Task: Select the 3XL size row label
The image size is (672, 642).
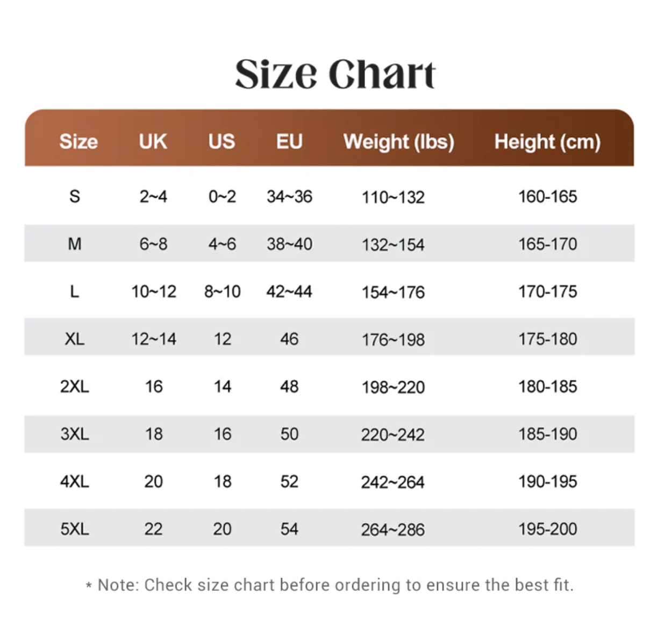Action: pyautogui.click(x=75, y=434)
